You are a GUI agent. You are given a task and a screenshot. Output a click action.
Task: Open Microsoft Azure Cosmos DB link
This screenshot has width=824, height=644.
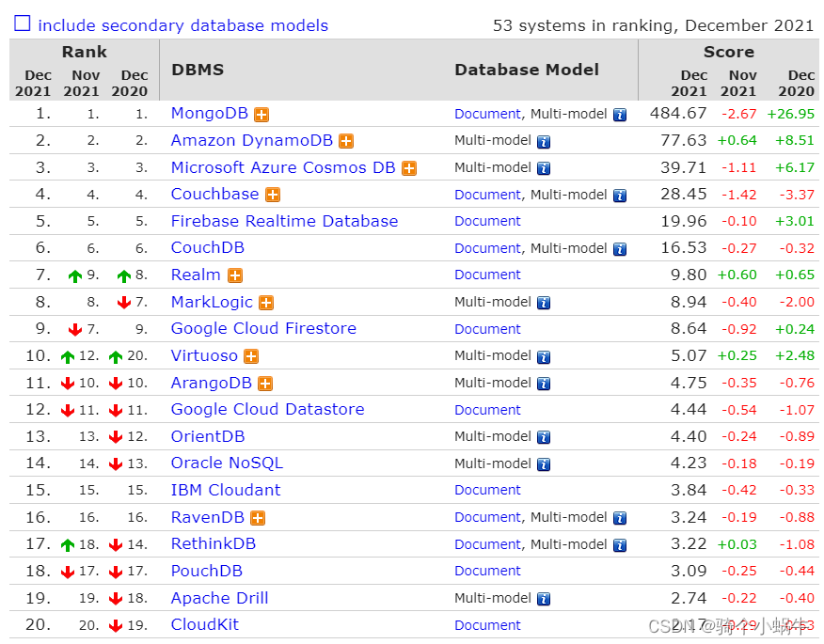(x=283, y=167)
